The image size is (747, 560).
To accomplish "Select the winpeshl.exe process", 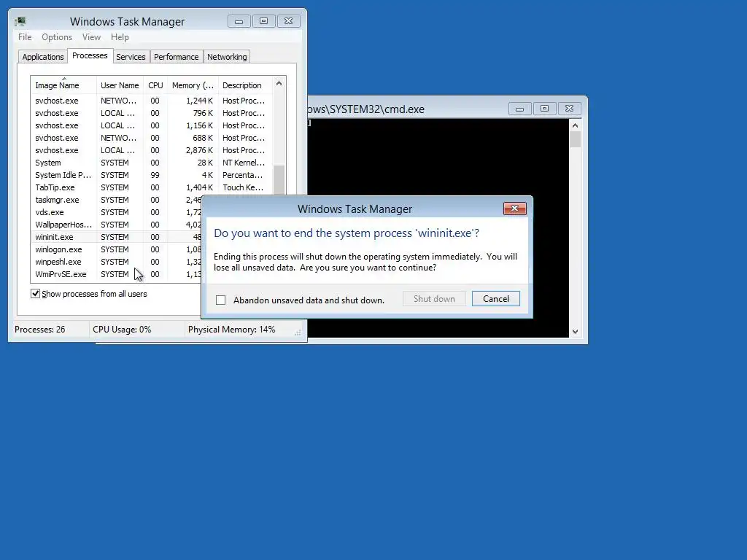I will (x=117, y=262).
